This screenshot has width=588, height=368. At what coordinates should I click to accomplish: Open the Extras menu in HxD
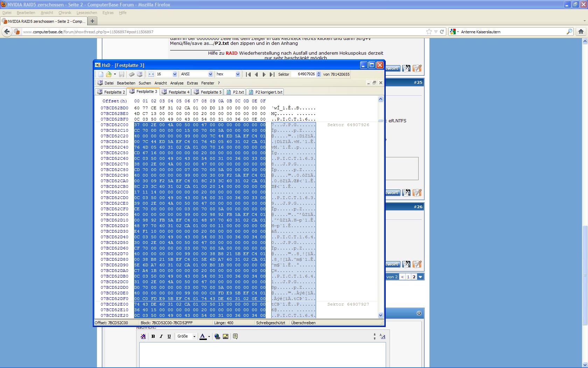coord(192,83)
